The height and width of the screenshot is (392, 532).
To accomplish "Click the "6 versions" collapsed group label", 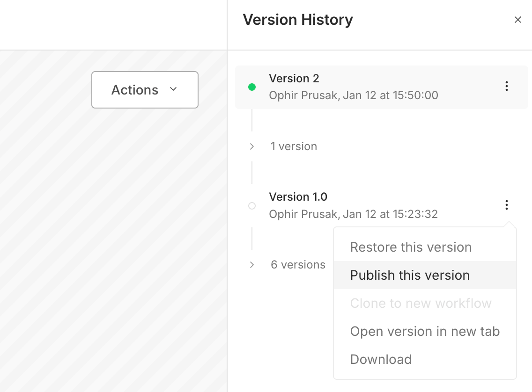I will tap(298, 265).
